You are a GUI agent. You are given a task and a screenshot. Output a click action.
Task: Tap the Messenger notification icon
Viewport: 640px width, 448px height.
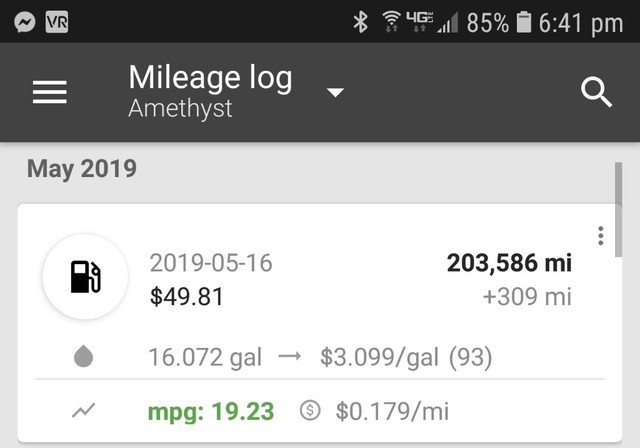tap(24, 22)
